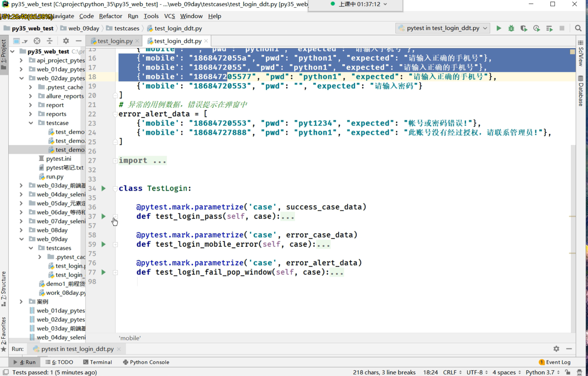The image size is (588, 376).
Task: Run test_login_pass via gutter arrow
Action: point(104,216)
